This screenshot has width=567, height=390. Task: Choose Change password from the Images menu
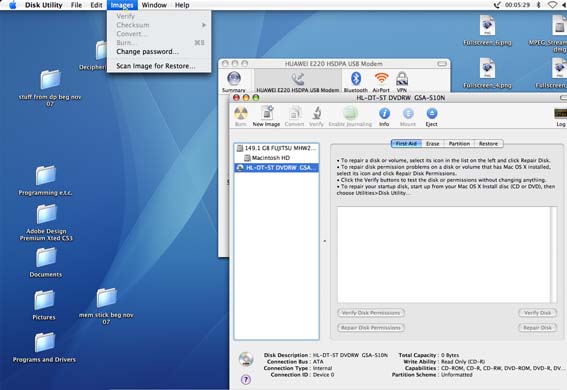pyautogui.click(x=148, y=52)
